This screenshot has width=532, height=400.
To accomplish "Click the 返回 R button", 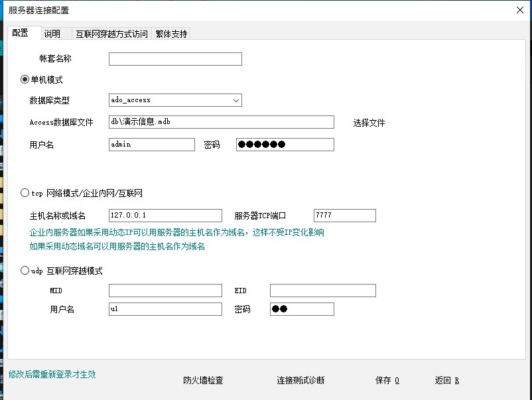I will click(x=446, y=380).
